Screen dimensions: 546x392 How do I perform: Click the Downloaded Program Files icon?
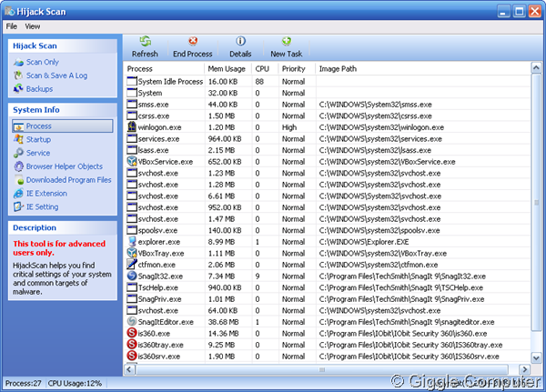[19, 180]
